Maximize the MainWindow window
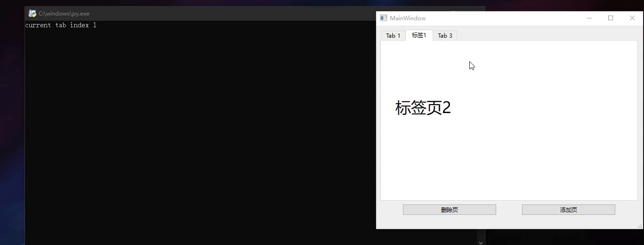644x245 pixels. coord(611,18)
